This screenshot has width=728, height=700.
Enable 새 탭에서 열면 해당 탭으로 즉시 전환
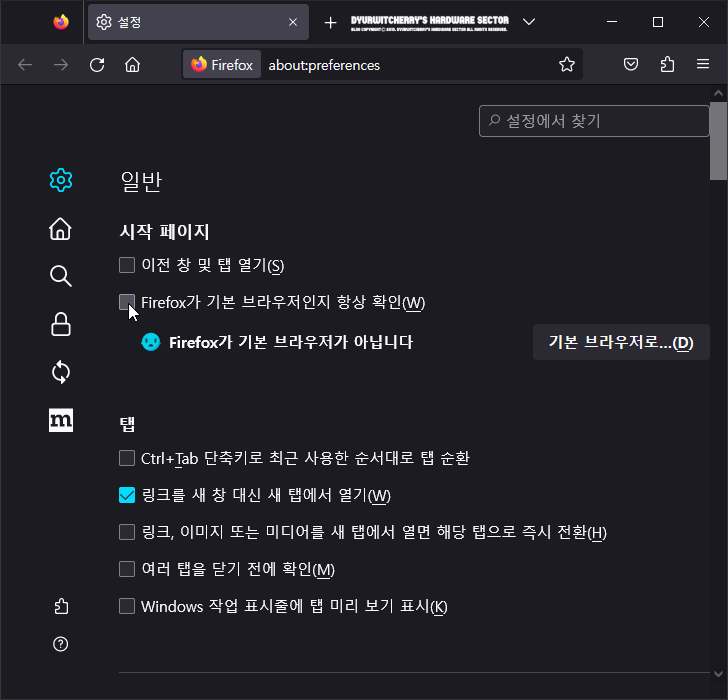pyautogui.click(x=127, y=532)
